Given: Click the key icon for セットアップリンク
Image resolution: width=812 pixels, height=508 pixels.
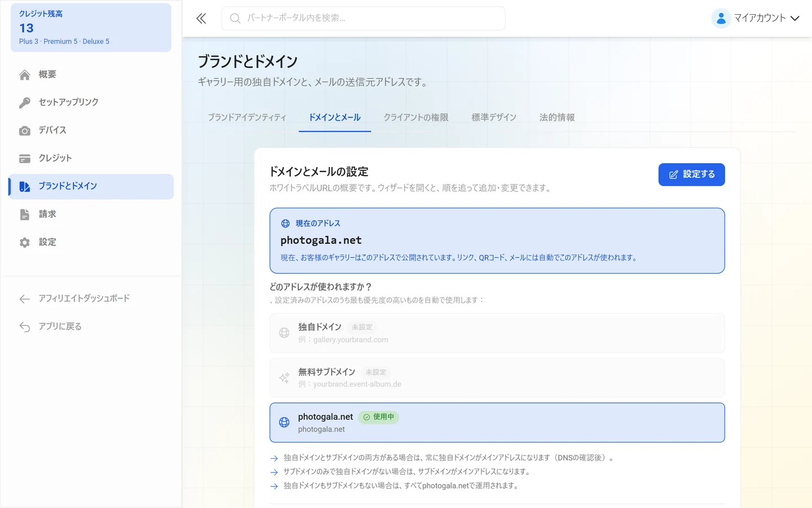Looking at the screenshot, I should [x=25, y=103].
